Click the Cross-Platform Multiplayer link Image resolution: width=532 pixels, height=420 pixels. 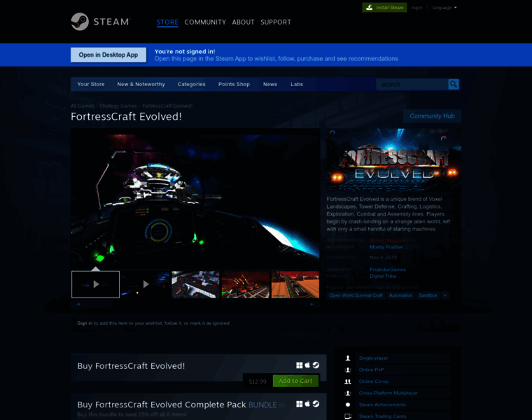pos(388,393)
